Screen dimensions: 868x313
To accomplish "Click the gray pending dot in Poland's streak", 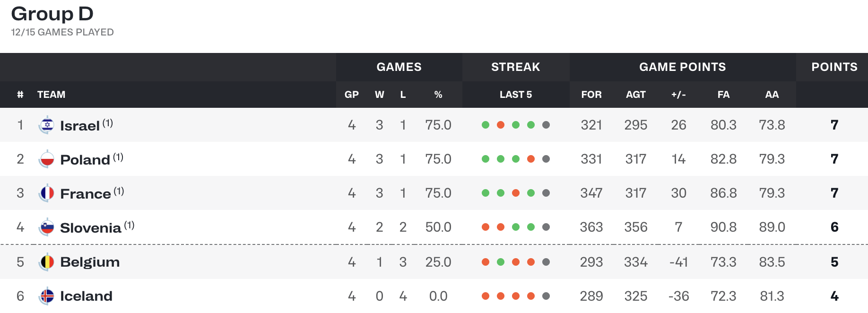I will (x=546, y=159).
